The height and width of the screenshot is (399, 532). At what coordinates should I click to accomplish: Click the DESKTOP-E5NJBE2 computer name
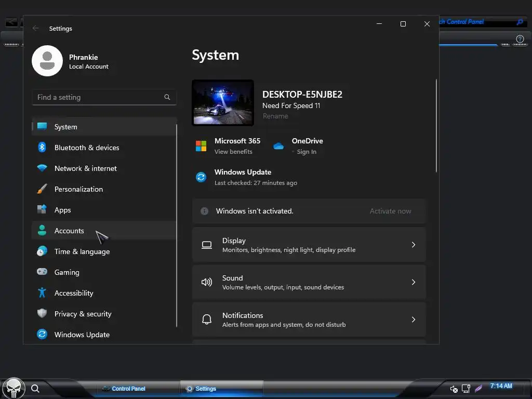click(x=302, y=95)
